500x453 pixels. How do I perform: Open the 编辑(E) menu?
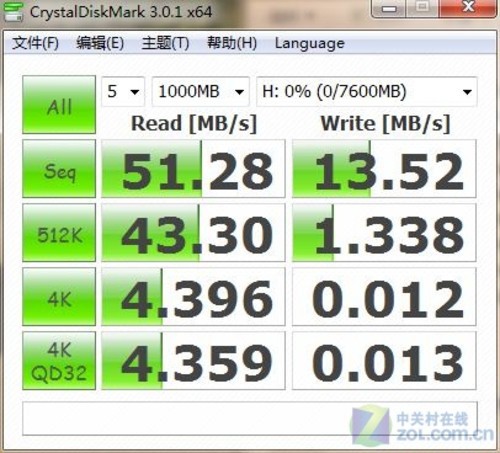point(100,43)
